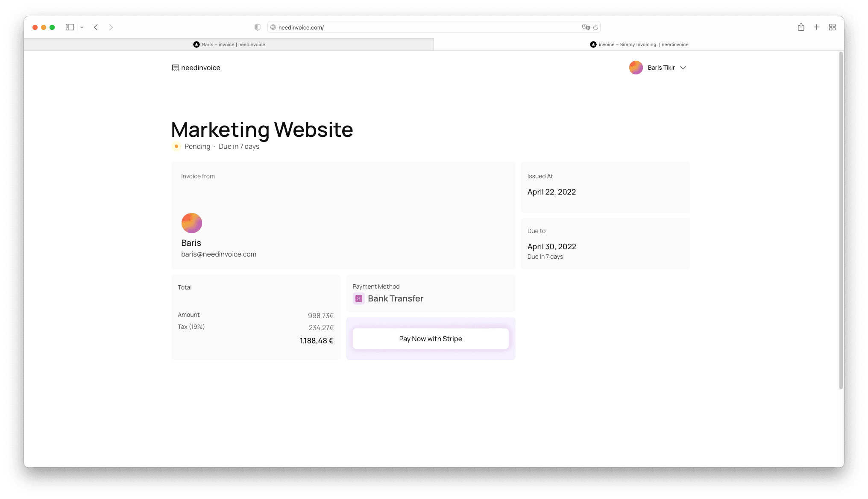Screen dimensions: 868x499
Task: Switch to Baris – invoice tab
Action: (229, 44)
